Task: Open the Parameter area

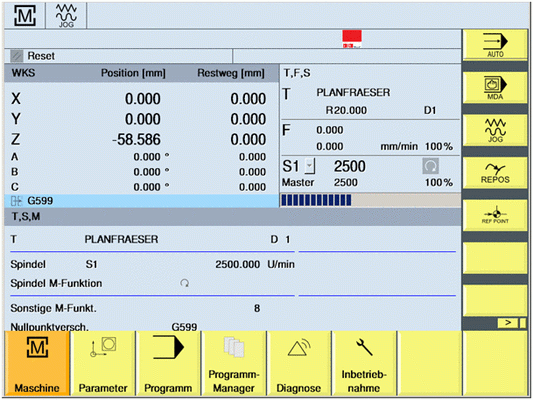Action: pyautogui.click(x=103, y=363)
